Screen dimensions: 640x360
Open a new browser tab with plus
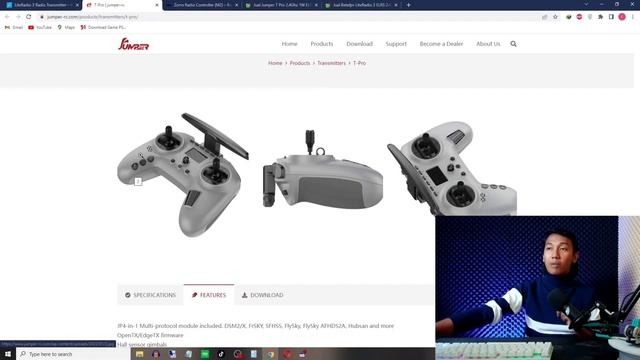coord(409,5)
